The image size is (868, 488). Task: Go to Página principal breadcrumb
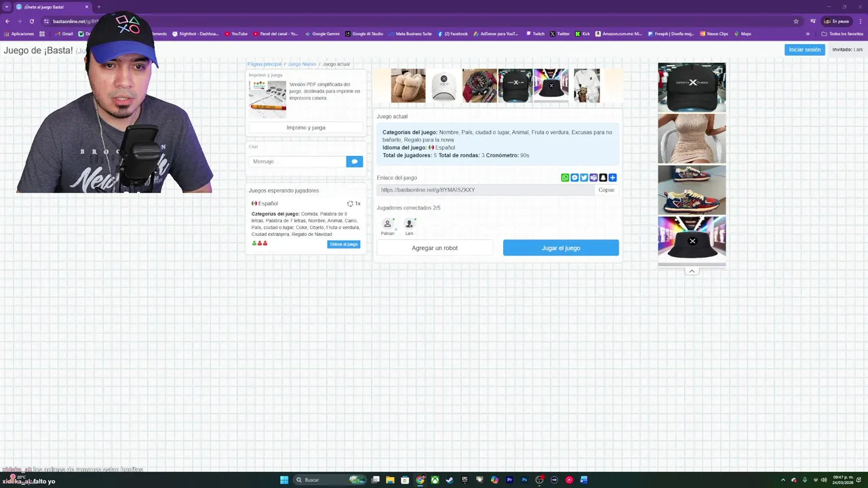click(264, 64)
